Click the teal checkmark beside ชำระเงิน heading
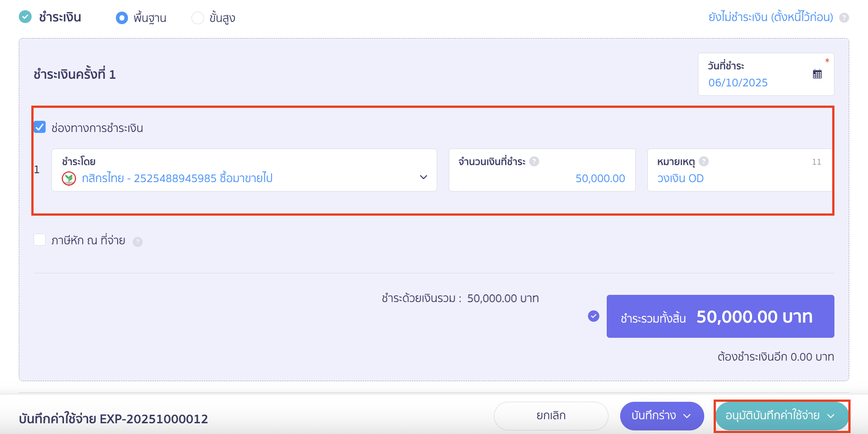The width and height of the screenshot is (868, 434). coord(26,17)
